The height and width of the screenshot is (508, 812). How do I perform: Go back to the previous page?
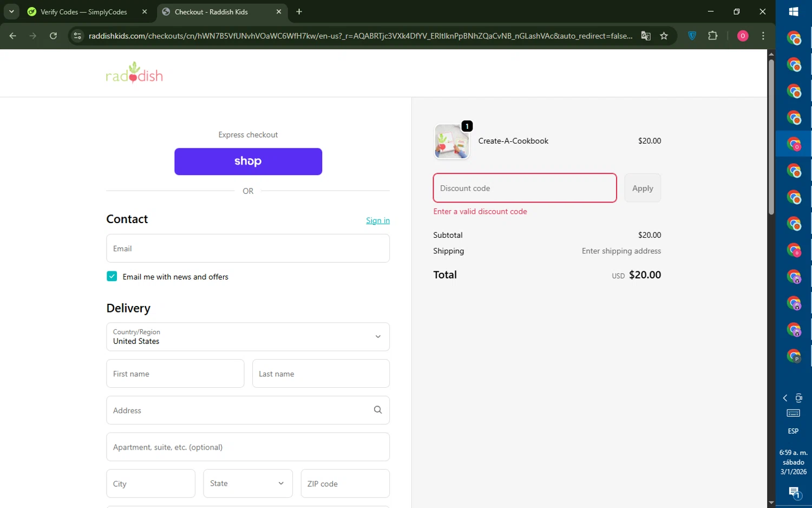pyautogui.click(x=13, y=36)
